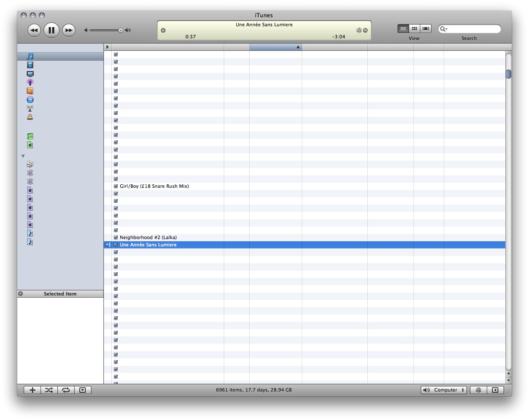Viewport: 529px width, 420px height.
Task: Adjust the volume slider knob
Action: click(x=121, y=30)
